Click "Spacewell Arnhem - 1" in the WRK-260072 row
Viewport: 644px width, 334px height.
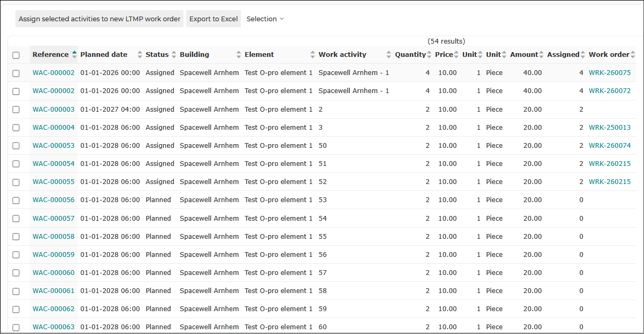(x=354, y=91)
